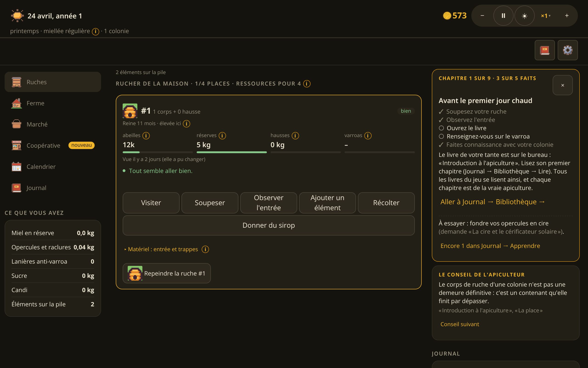The image size is (588, 368).
Task: Go to Ferme in the sidebar
Action: tap(53, 103)
